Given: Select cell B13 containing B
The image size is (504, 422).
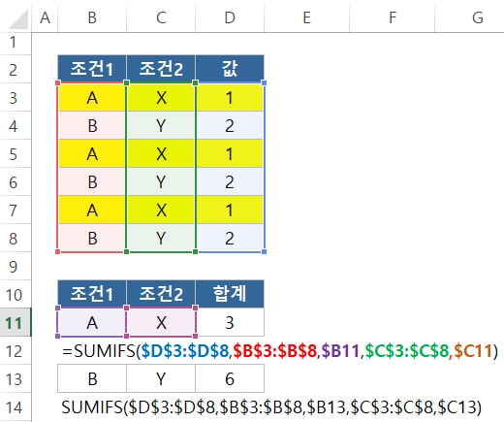Looking at the screenshot, I should (92, 378).
